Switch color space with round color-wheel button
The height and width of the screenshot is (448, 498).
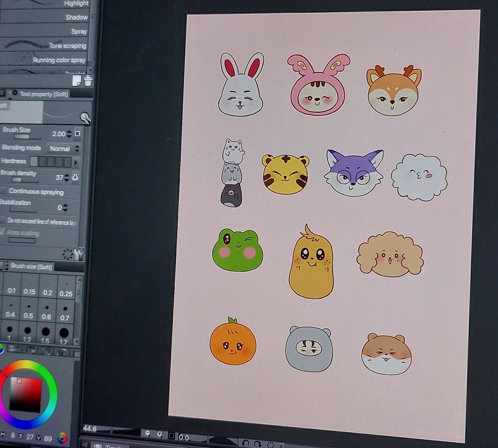pos(62,438)
